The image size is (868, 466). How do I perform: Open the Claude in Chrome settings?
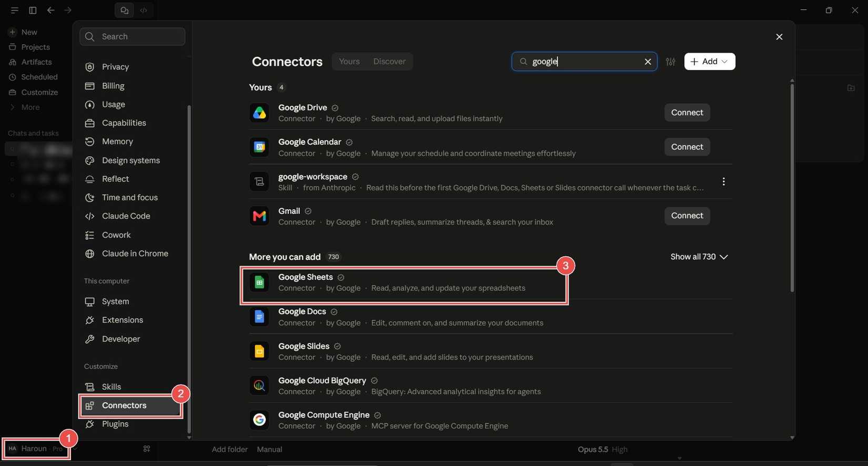tap(135, 254)
